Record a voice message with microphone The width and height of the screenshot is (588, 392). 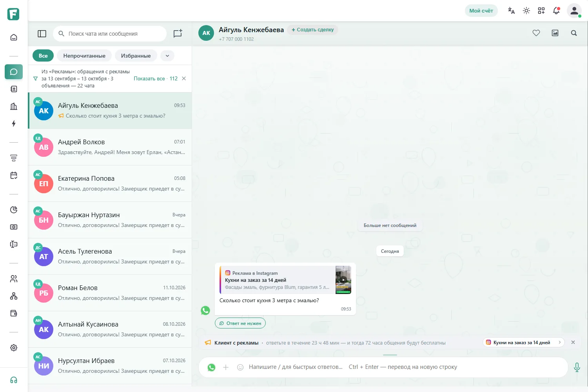(577, 367)
